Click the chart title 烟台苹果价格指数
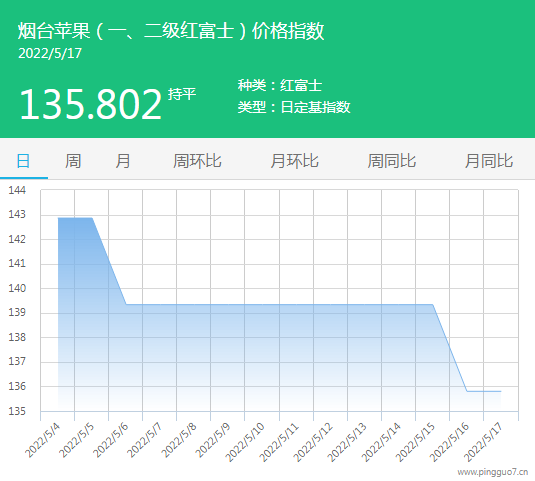This screenshot has width=535, height=481. tap(171, 31)
